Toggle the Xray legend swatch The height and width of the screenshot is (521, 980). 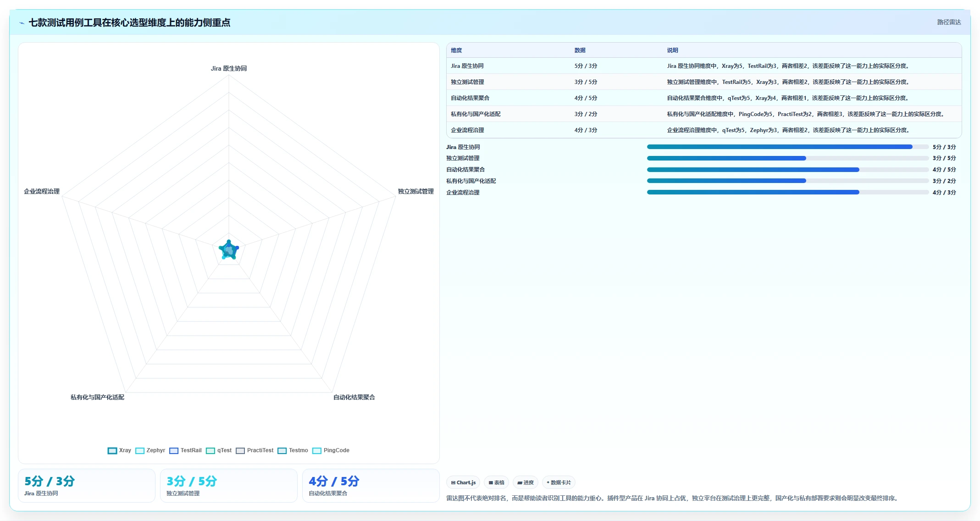(x=112, y=450)
